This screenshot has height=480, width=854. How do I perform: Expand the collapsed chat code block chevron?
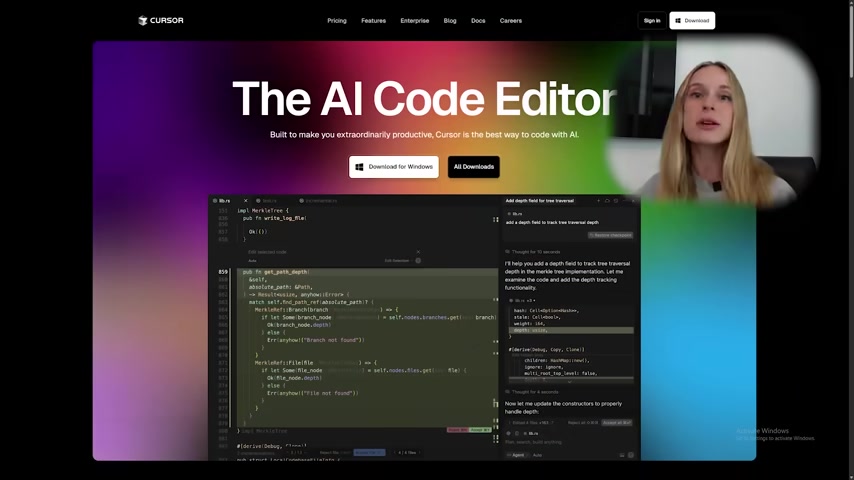(x=570, y=381)
